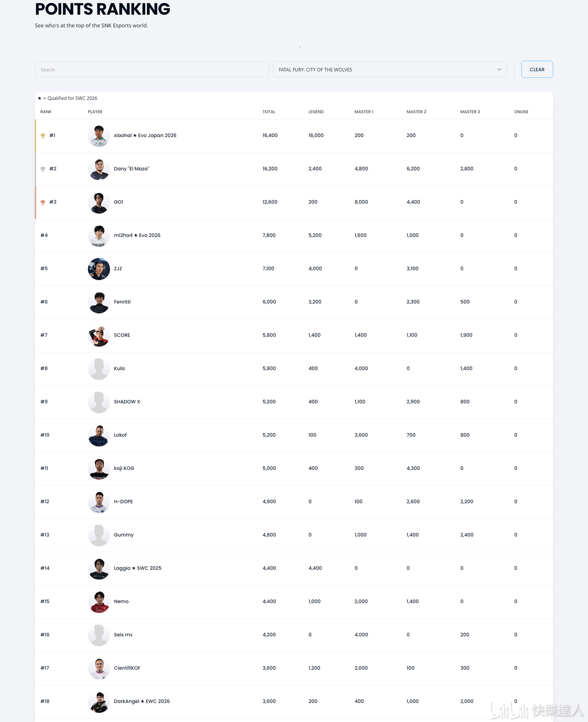
Task: Click SCORE's player avatar
Action: pyautogui.click(x=99, y=335)
